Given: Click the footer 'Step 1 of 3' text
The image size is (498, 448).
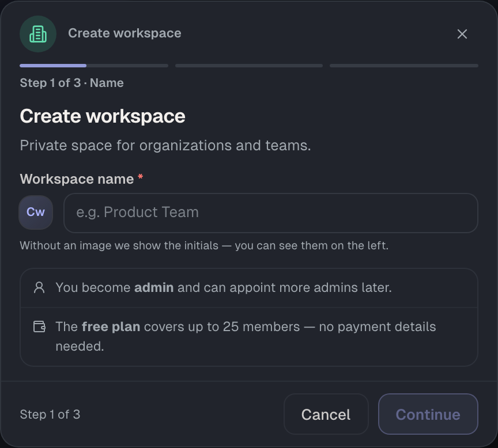Looking at the screenshot, I should [x=50, y=415].
